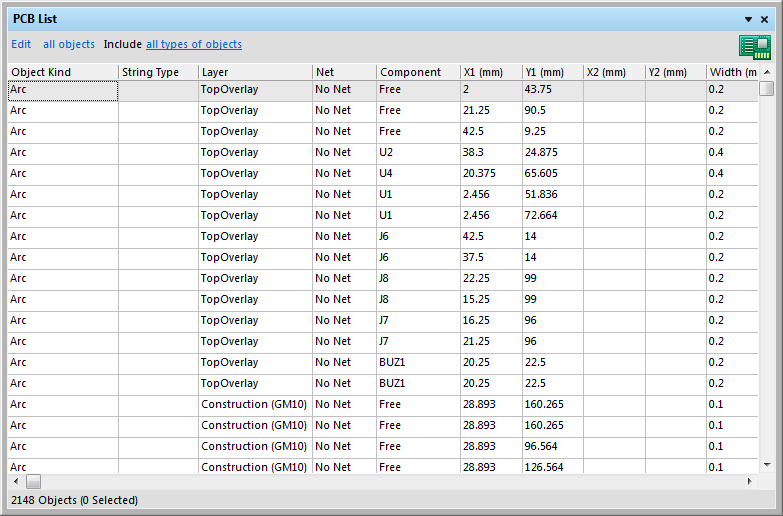
Task: Select the U2 component cell
Action: click(418, 153)
